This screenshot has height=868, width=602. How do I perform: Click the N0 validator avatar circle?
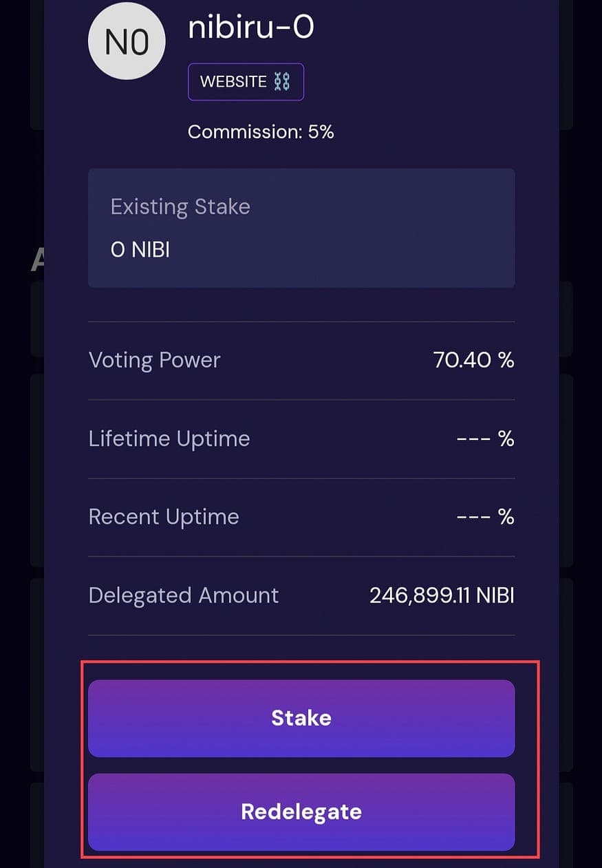pos(127,43)
